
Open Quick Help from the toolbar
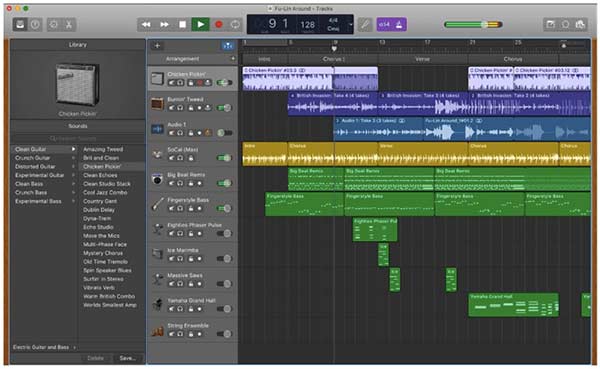pyautogui.click(x=35, y=24)
